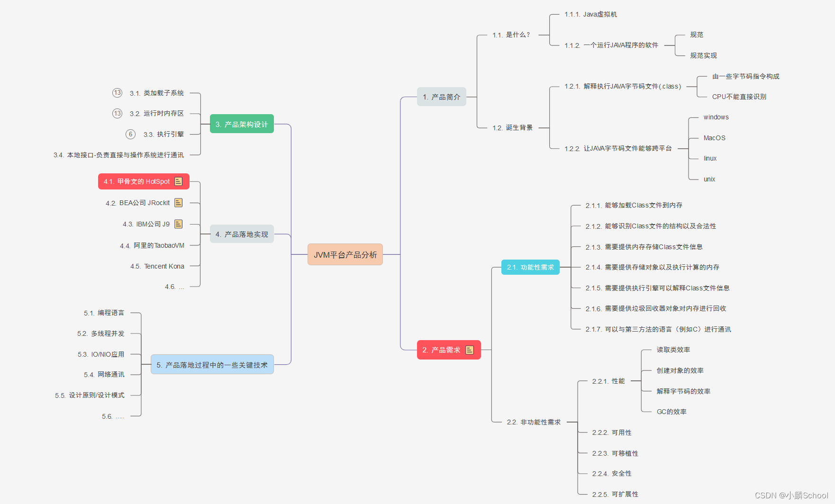This screenshot has height=504, width=835.
Task: Click topic 2.2.5. 可扩展性
Action: pyautogui.click(x=615, y=495)
